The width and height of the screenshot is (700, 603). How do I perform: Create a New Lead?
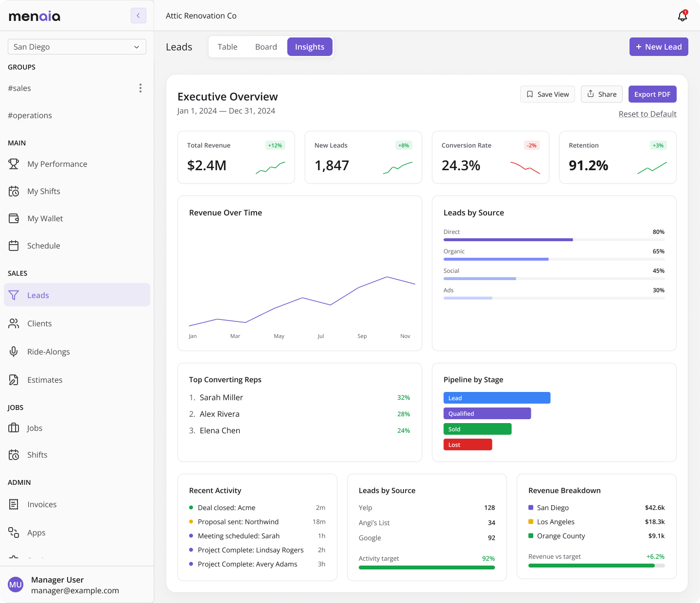pos(659,47)
